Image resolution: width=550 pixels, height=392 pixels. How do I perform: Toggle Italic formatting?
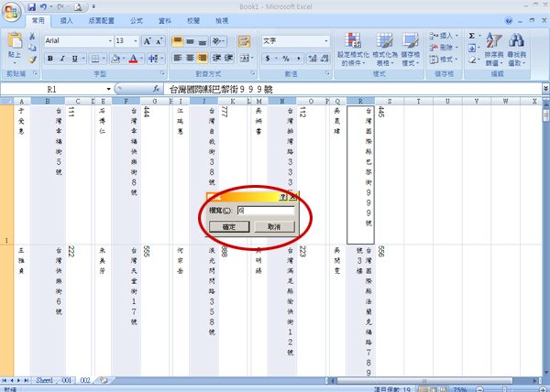pos(62,59)
